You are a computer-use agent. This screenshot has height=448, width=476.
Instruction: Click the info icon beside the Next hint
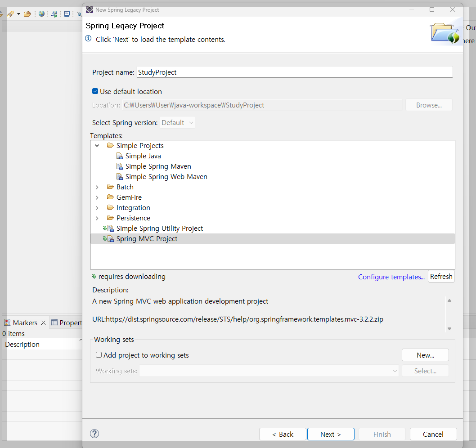pos(88,39)
